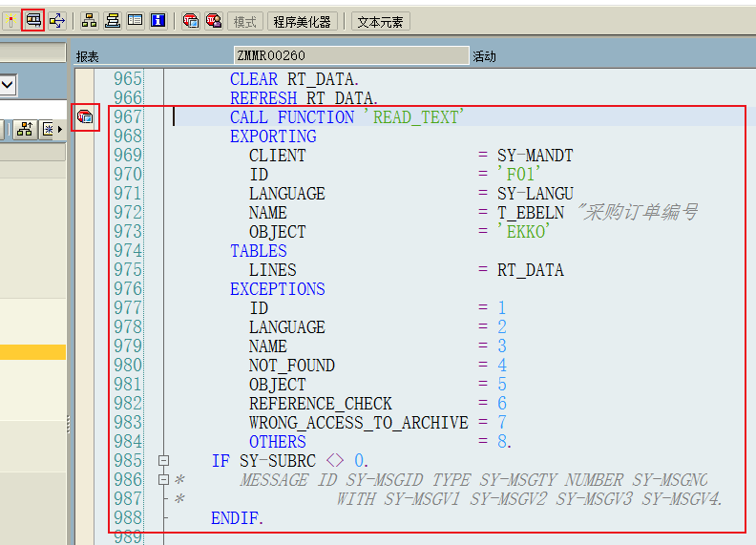Open the left panel dropdown arrow
The height and width of the screenshot is (545, 756).
click(x=8, y=85)
